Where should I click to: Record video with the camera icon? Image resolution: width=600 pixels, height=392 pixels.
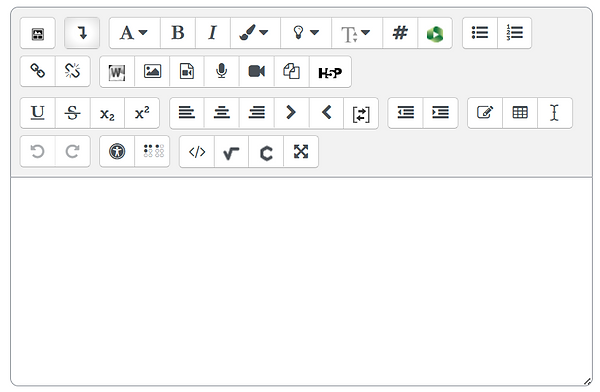pos(257,72)
